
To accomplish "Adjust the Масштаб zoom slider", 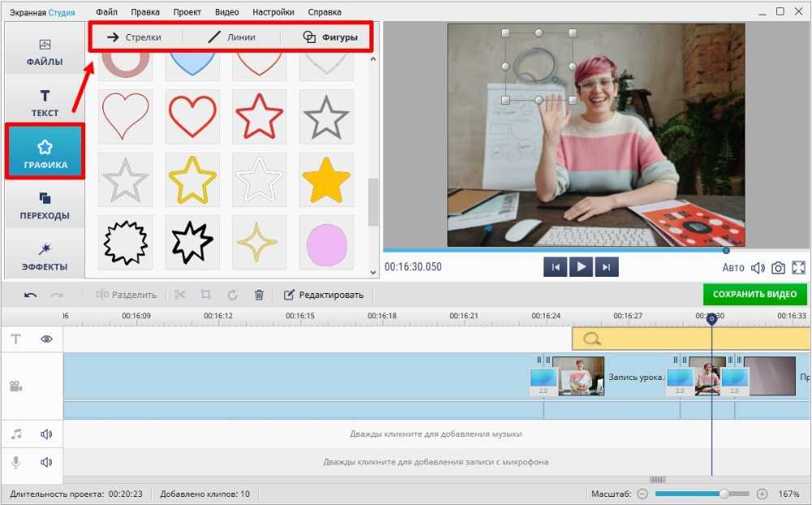I will click(723, 494).
